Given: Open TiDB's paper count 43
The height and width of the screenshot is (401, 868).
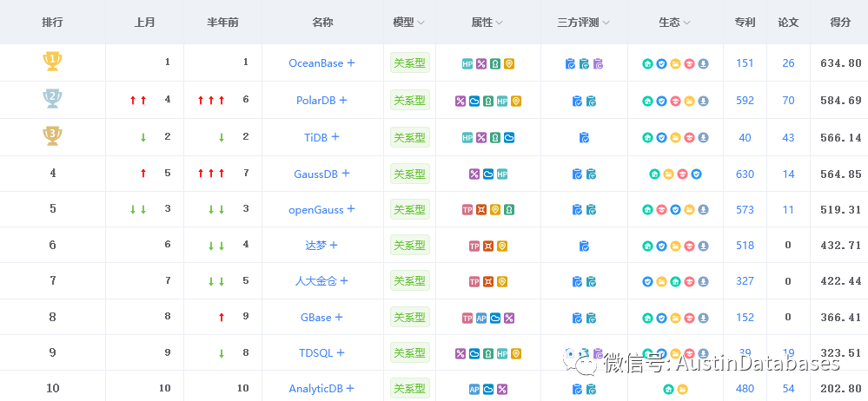Looking at the screenshot, I should (788, 138).
